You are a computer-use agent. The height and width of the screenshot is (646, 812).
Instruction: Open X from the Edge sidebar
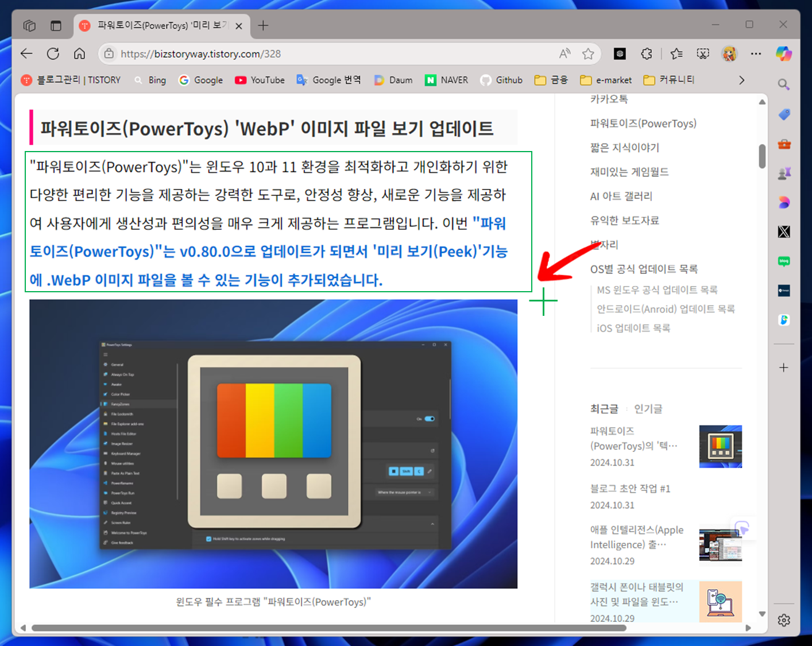tap(784, 231)
